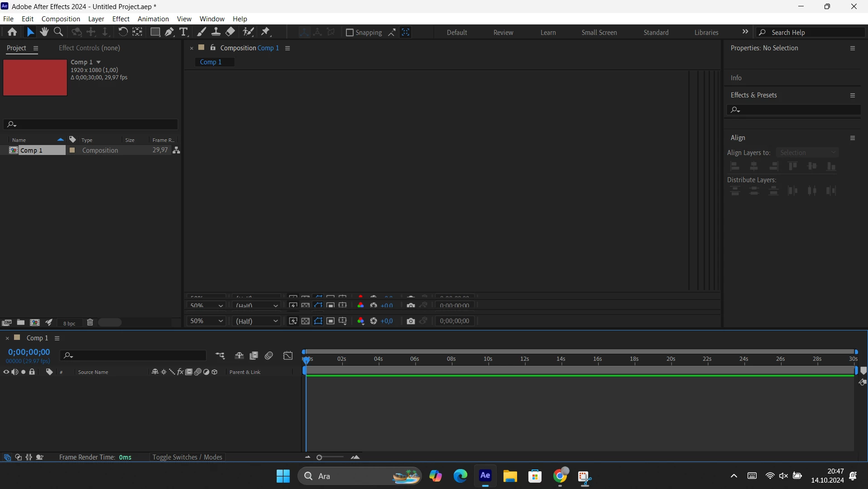Viewport: 868px width, 489px height.
Task: Select the Brush tool
Action: [201, 32]
